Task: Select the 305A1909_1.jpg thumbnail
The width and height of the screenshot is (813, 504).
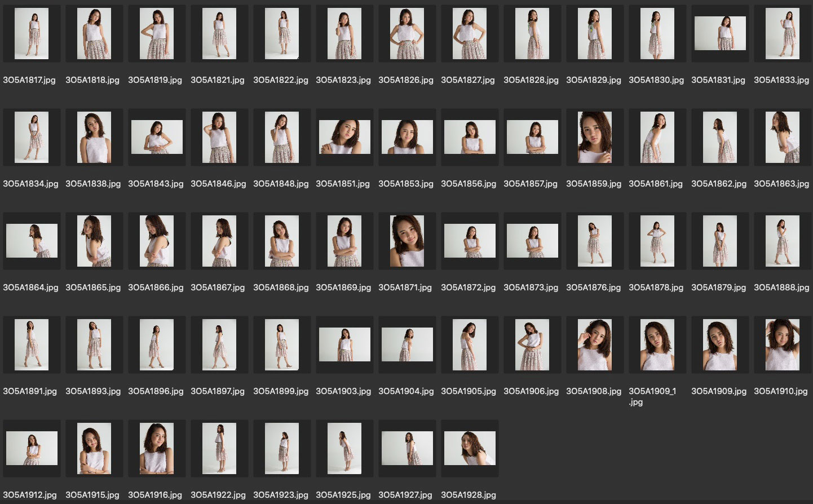Action: click(657, 344)
